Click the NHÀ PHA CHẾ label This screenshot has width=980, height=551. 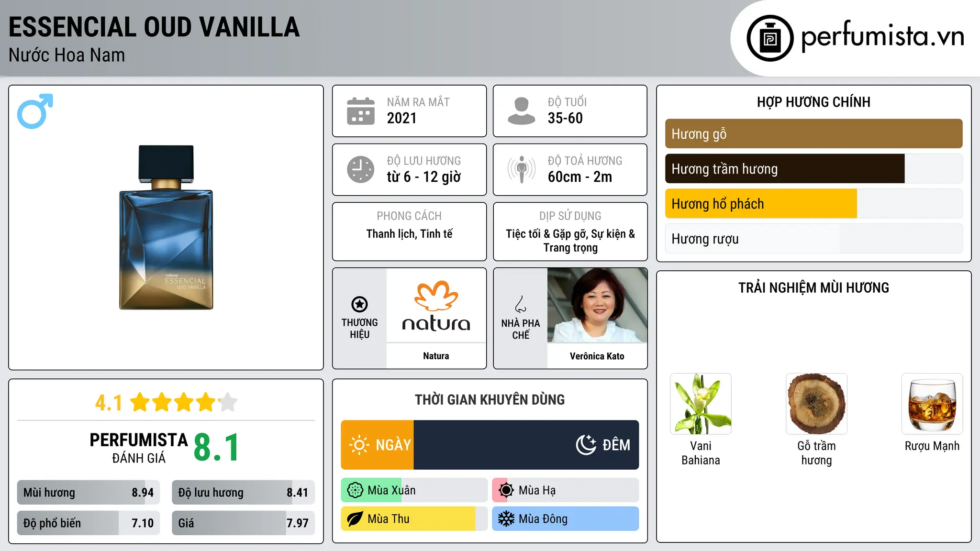(521, 329)
